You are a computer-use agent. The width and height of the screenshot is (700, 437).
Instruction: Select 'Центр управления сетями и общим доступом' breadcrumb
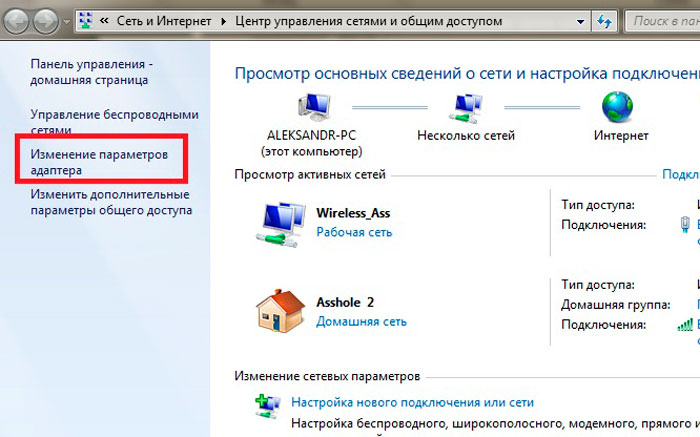369,21
